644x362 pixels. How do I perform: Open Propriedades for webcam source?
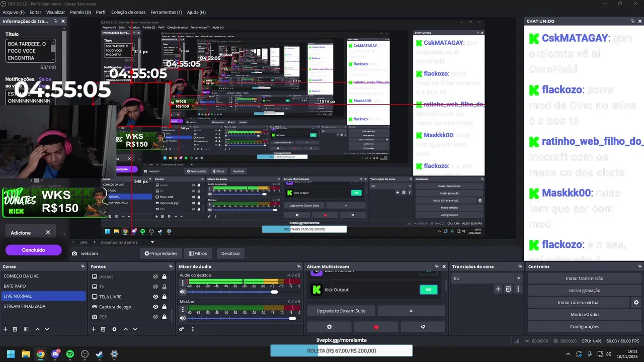(161, 253)
